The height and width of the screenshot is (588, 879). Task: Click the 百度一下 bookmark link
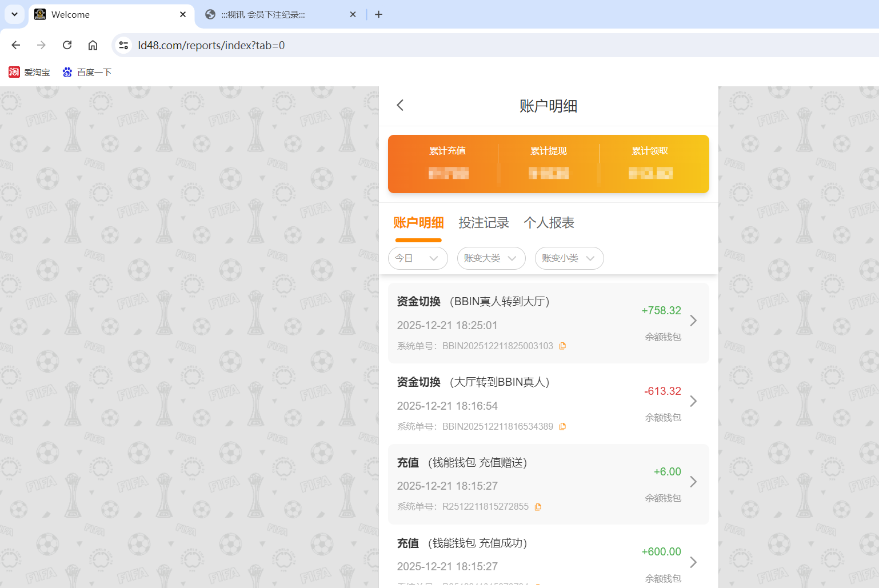tap(87, 72)
